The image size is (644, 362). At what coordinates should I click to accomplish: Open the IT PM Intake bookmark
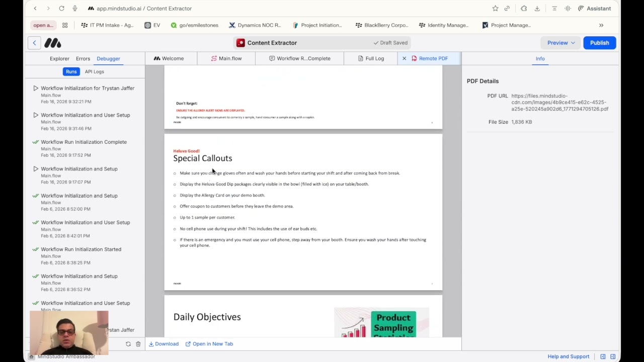click(108, 25)
